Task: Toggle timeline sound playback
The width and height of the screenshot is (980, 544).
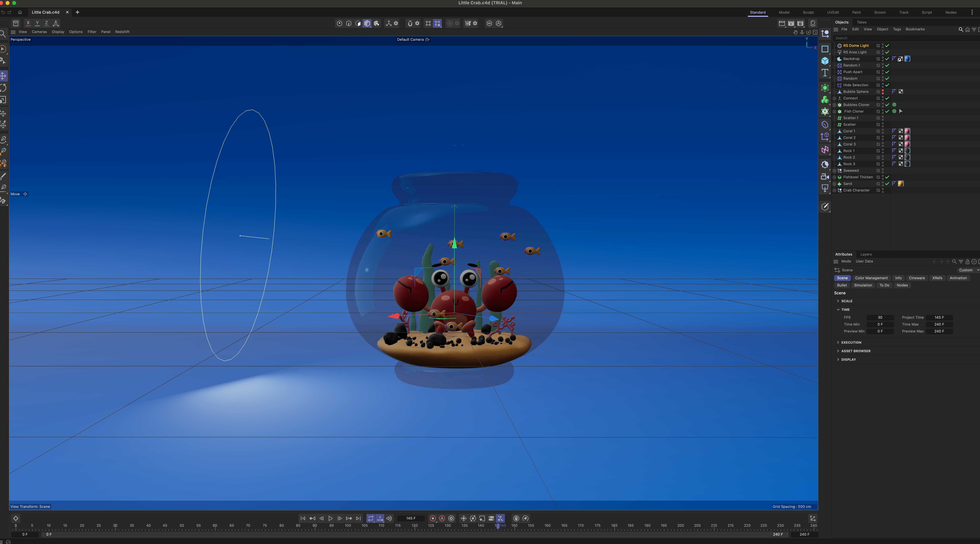Action: (x=389, y=519)
